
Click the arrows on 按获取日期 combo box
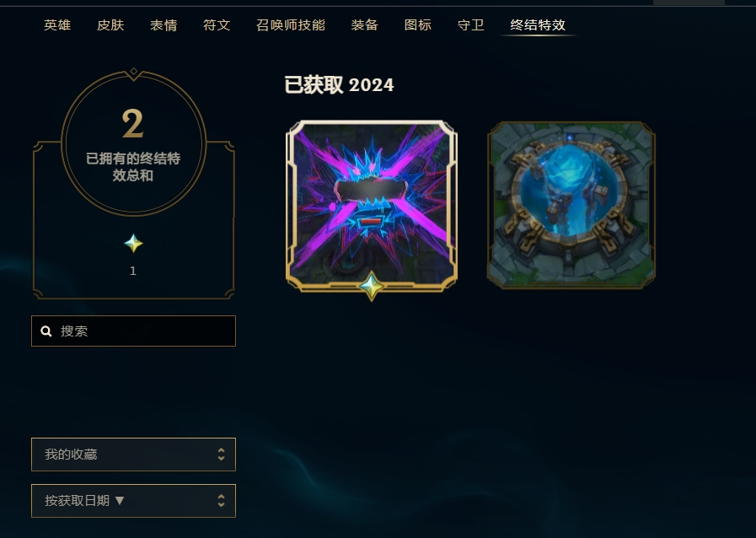[221, 500]
